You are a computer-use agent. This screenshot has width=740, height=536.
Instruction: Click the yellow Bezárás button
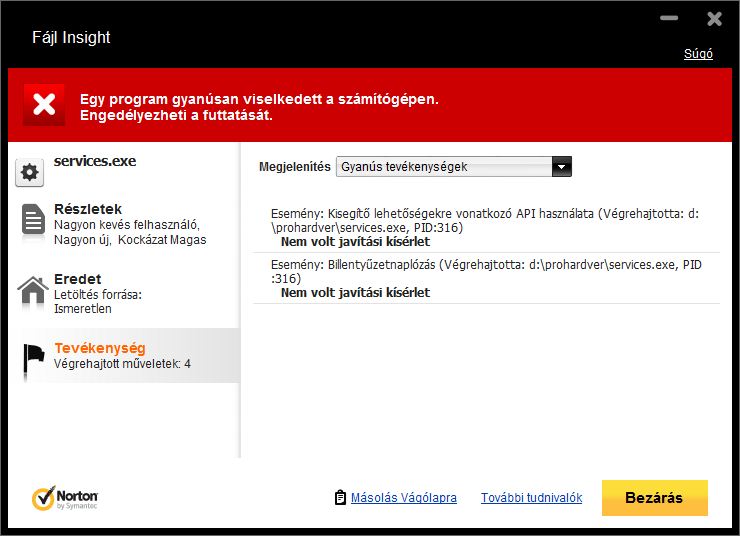[655, 498]
